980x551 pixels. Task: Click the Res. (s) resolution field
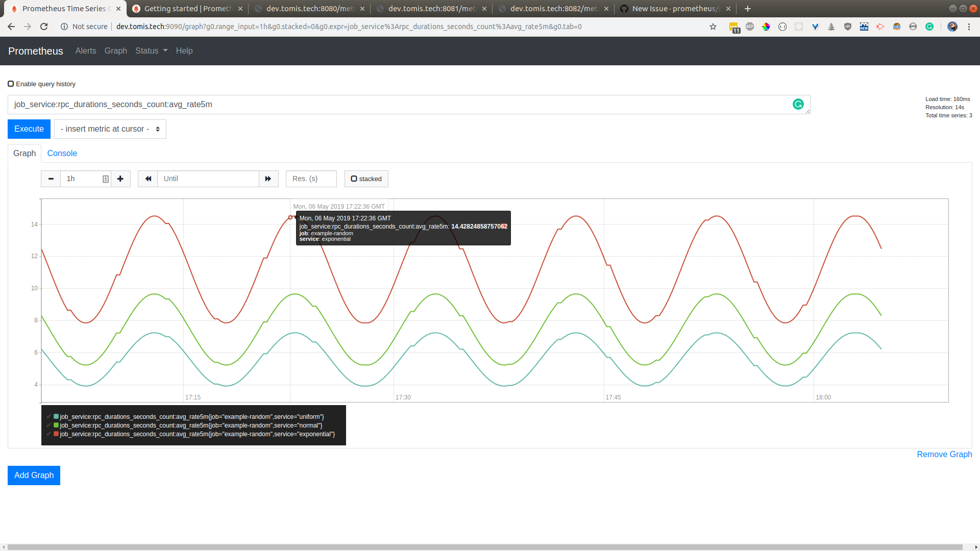(311, 179)
